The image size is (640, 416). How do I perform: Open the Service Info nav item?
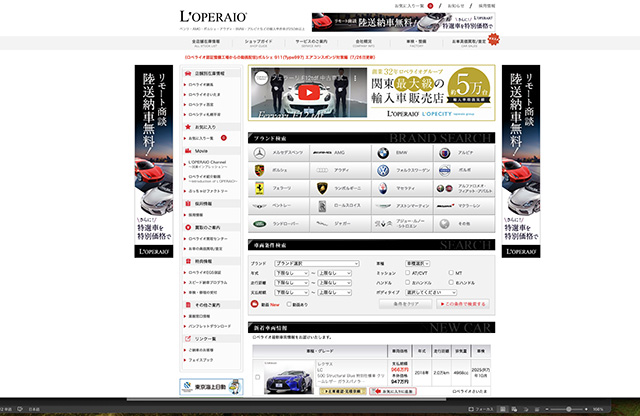coord(311,43)
